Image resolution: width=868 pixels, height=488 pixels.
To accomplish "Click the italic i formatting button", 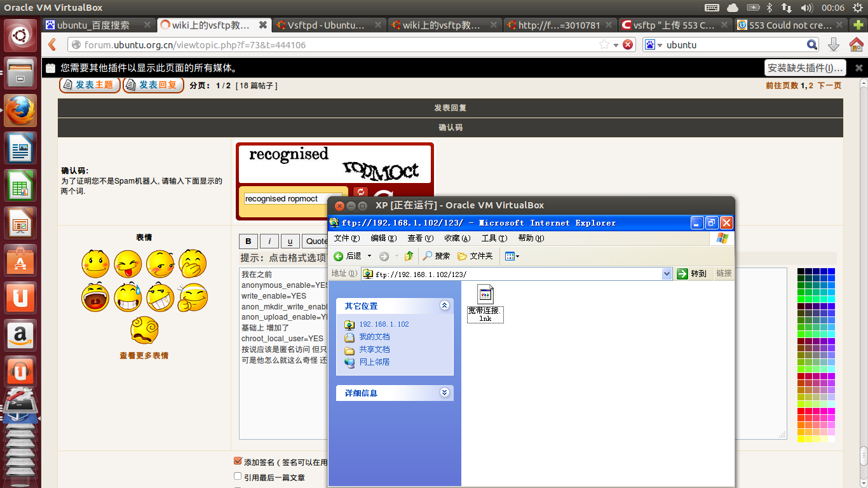I will (269, 241).
